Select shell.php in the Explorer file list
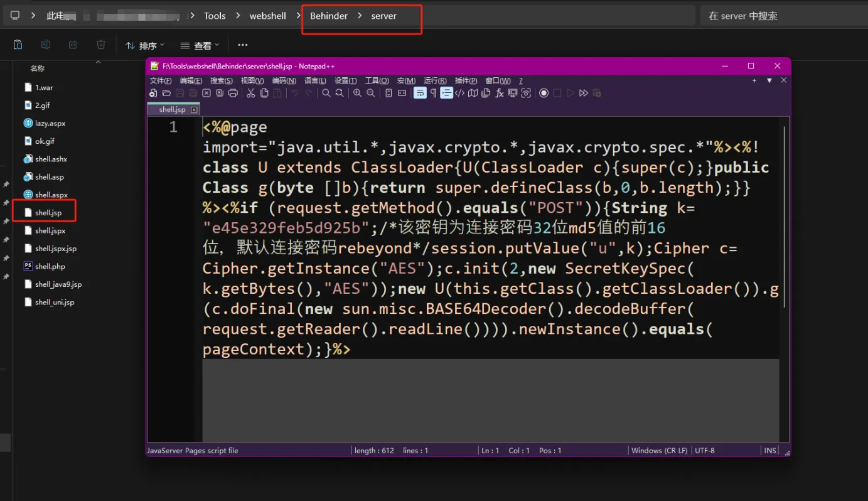 point(45,266)
